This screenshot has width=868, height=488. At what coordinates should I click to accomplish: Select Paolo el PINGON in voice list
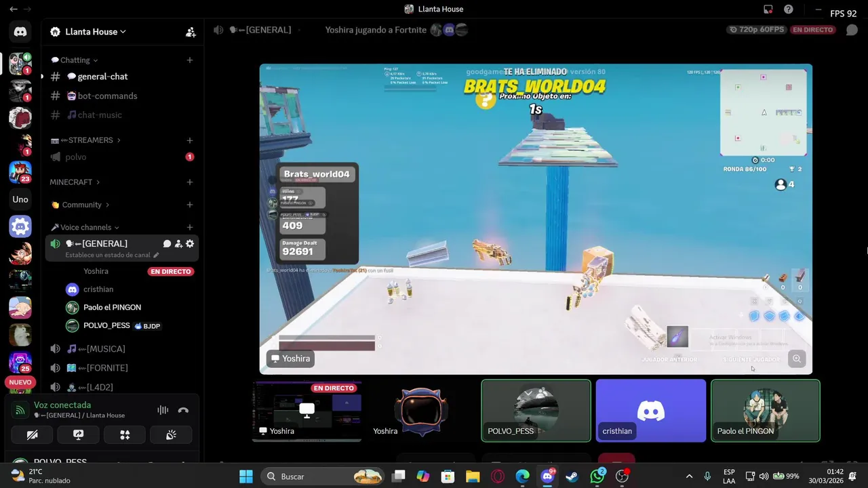129,308
